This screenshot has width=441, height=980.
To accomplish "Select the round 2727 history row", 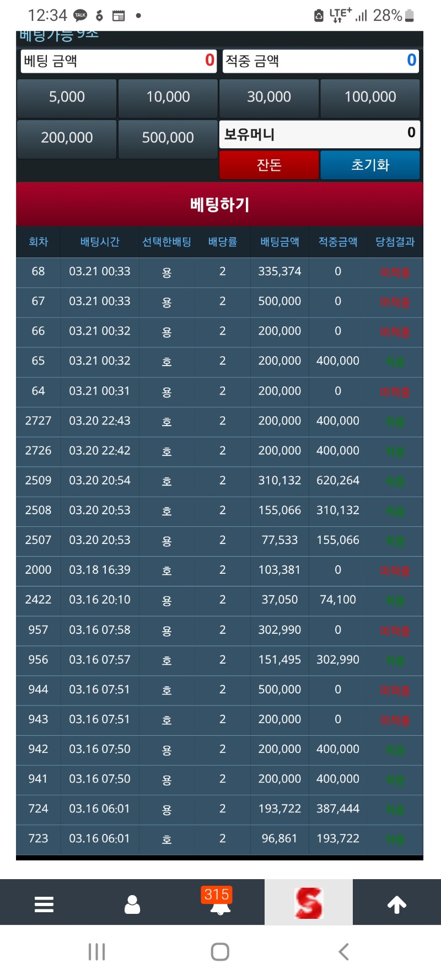I will pyautogui.click(x=219, y=421).
